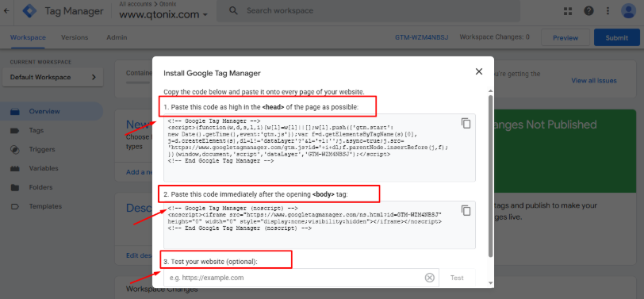Copy the noscript body code snippet
The image size is (644, 299).
click(x=466, y=210)
